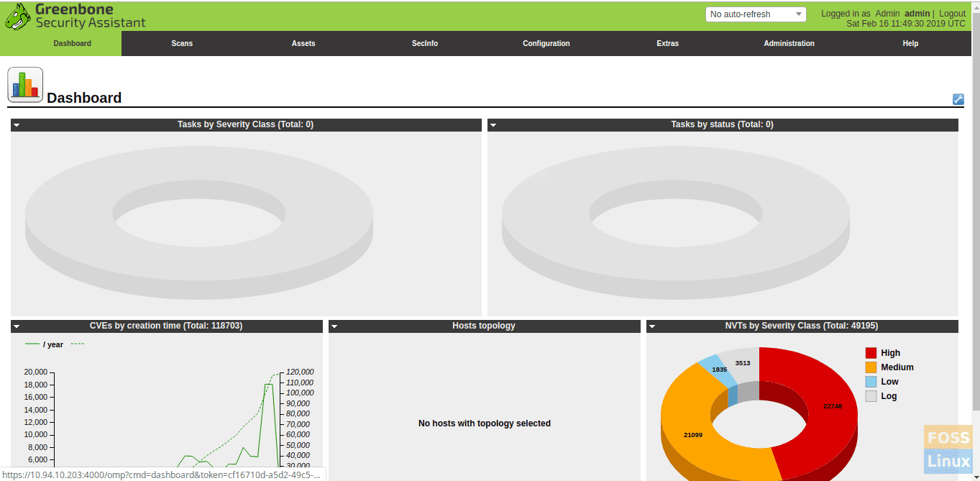Click the NVTs by Severity Class title

(802, 326)
